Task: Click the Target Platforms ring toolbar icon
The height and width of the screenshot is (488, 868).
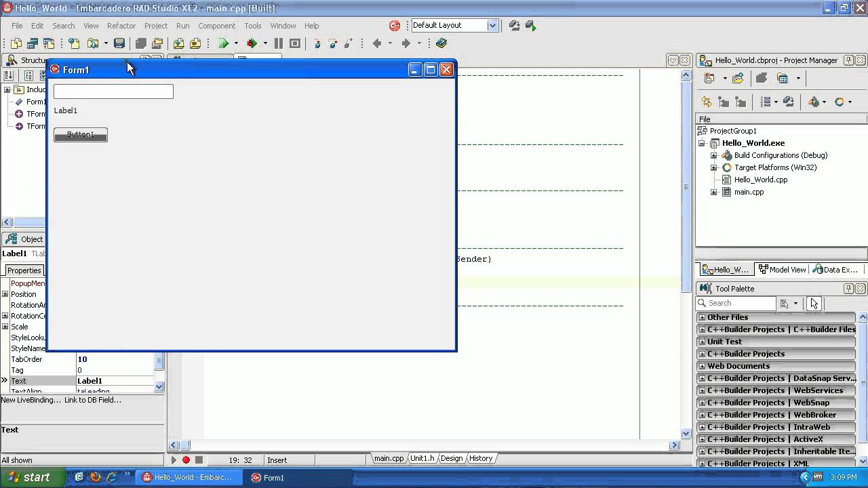Action: point(840,102)
